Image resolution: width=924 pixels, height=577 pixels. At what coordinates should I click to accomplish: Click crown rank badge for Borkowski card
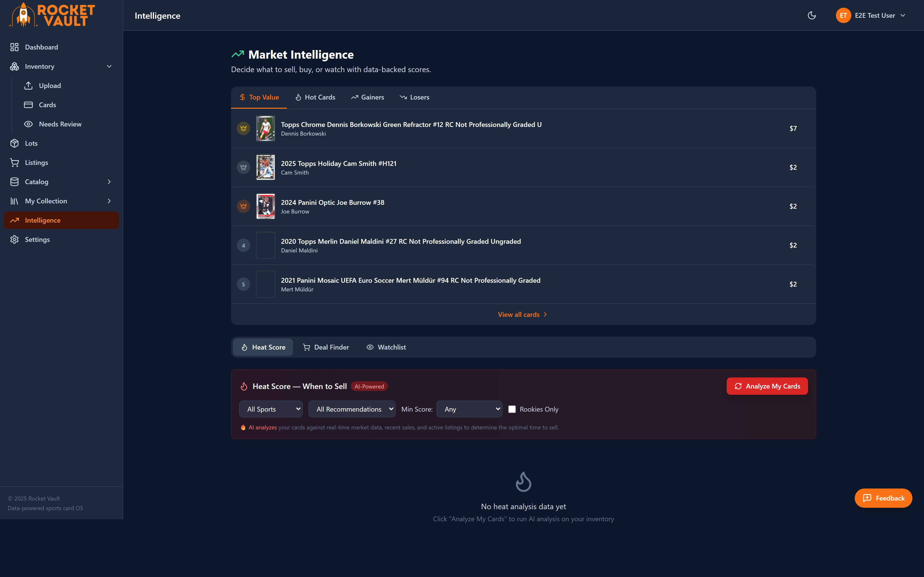[x=244, y=128]
